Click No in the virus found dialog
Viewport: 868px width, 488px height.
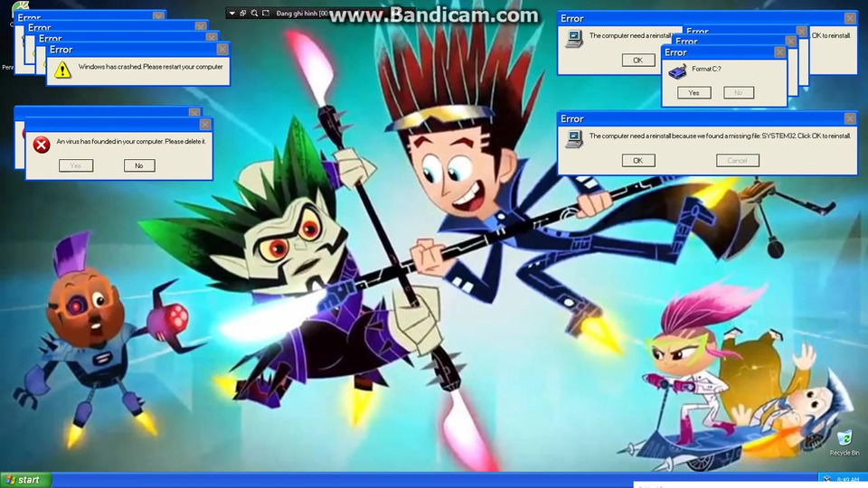tap(139, 165)
